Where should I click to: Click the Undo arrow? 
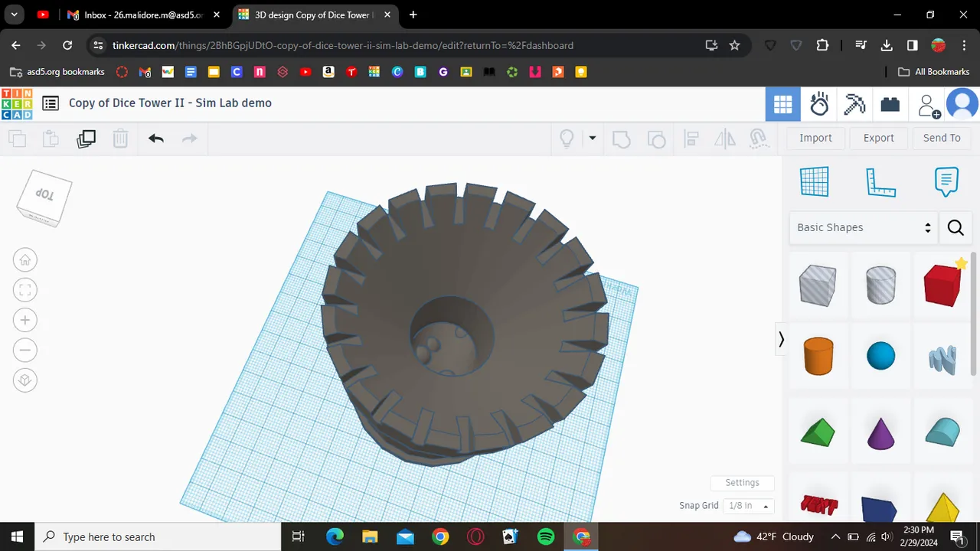point(156,139)
